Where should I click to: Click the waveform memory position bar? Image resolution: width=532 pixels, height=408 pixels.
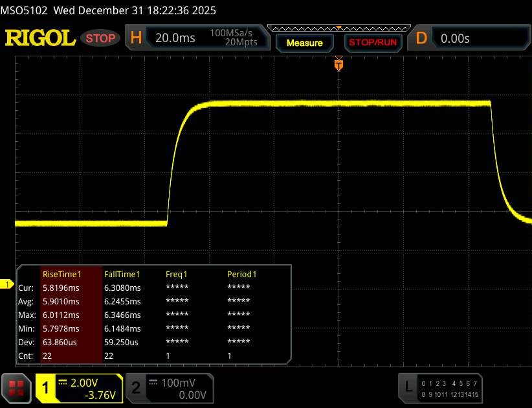click(337, 28)
